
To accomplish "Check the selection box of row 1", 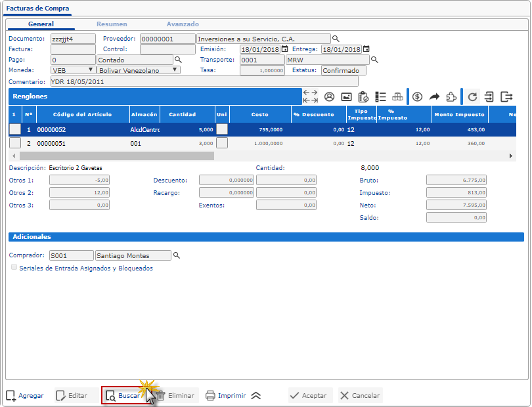I will coord(15,129).
